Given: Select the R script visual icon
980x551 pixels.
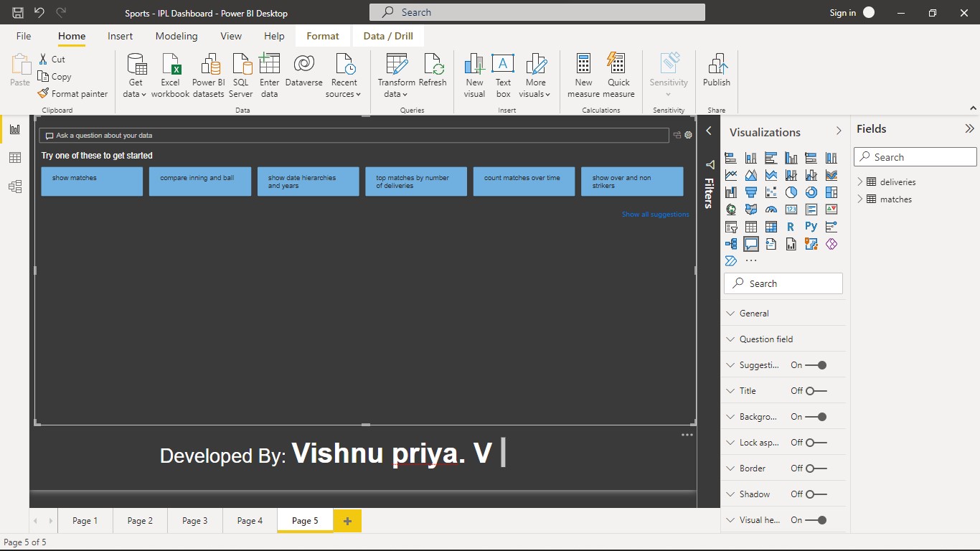Looking at the screenshot, I should coord(791,227).
